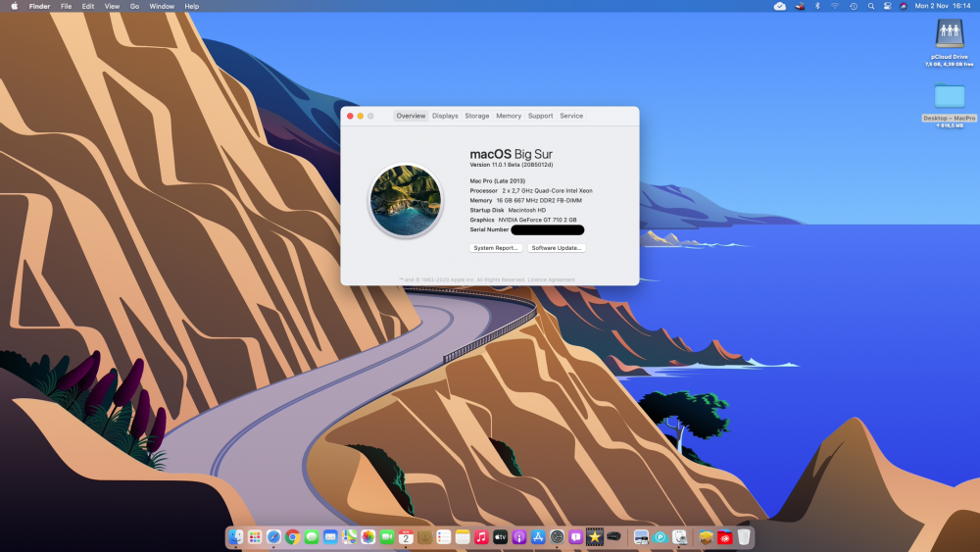Launch Safari from the Dock
This screenshot has width=980, height=552.
pos(273,536)
